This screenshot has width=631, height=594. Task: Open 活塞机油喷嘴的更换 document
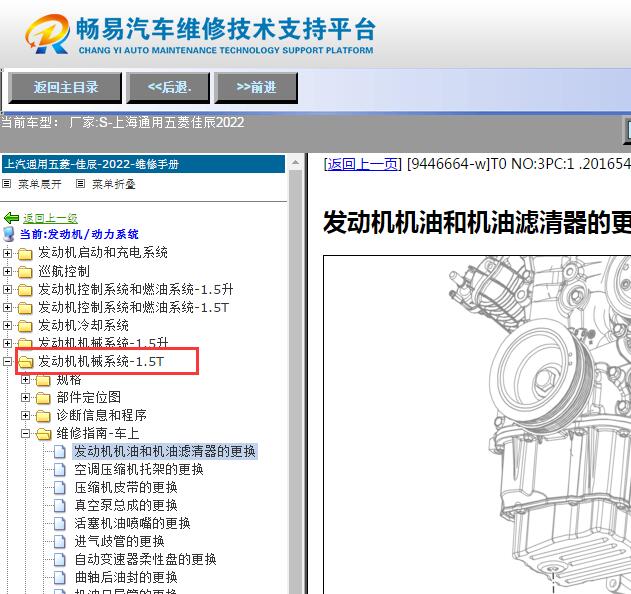tap(132, 524)
